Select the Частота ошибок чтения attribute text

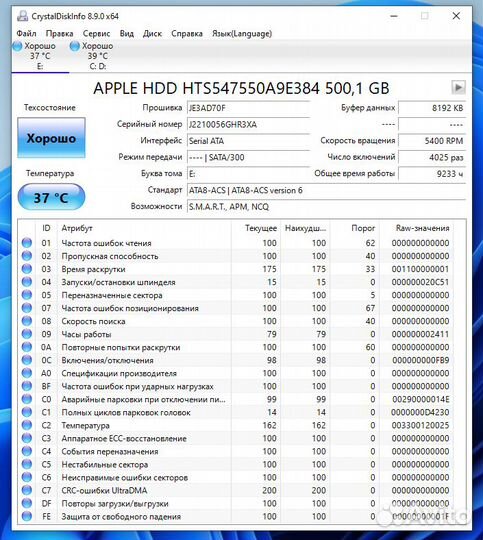point(106,243)
